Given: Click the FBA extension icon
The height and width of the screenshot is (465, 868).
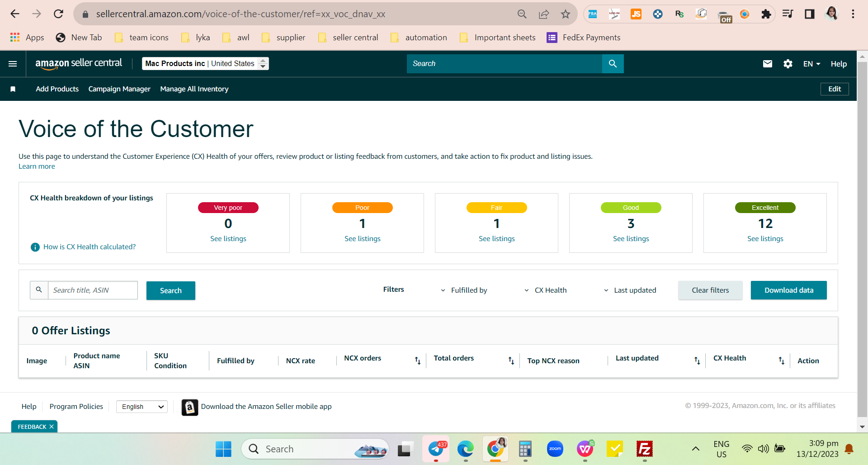Looking at the screenshot, I should [593, 14].
